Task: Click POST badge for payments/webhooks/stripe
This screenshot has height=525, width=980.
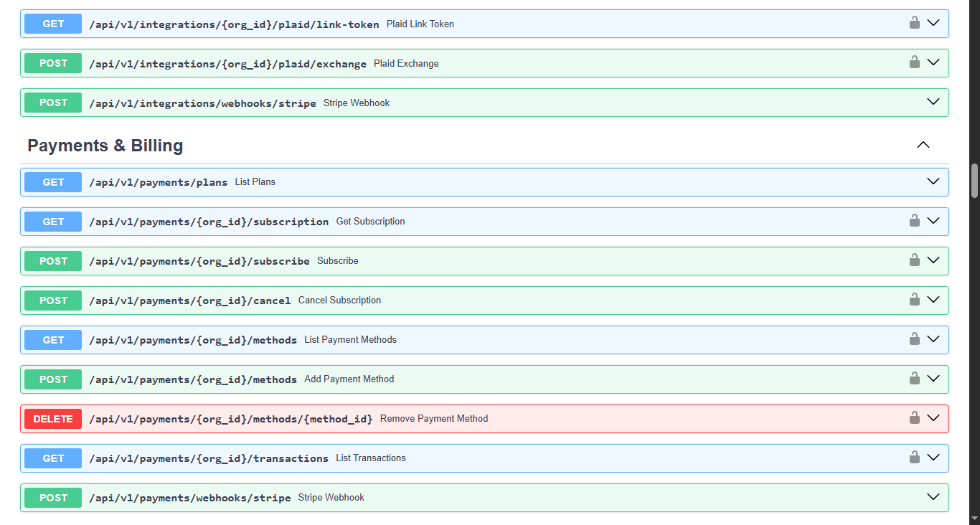Action: coord(53,498)
